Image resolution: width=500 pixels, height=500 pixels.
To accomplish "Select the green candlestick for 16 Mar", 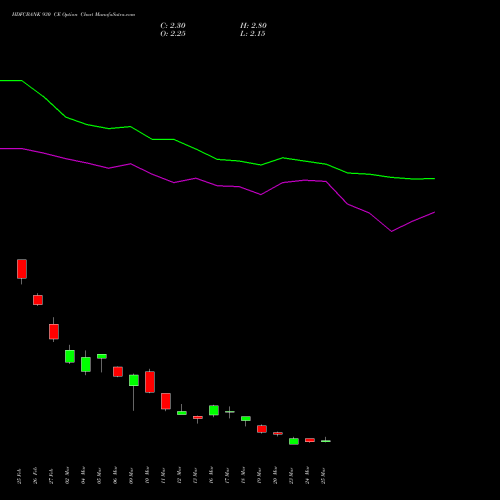I will [x=214, y=410].
